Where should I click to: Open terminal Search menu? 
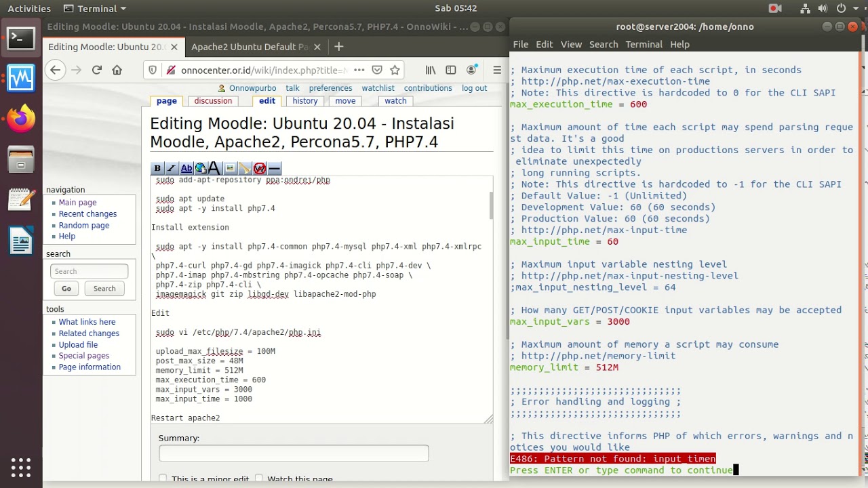604,44
